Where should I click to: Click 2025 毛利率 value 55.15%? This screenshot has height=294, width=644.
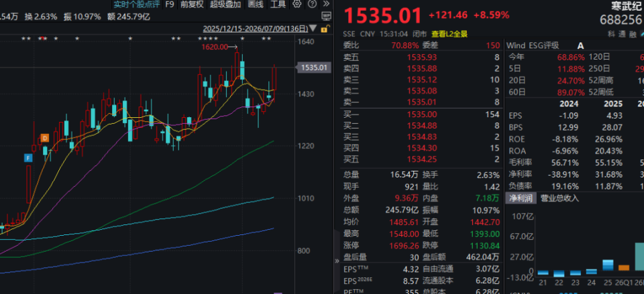tap(609, 163)
